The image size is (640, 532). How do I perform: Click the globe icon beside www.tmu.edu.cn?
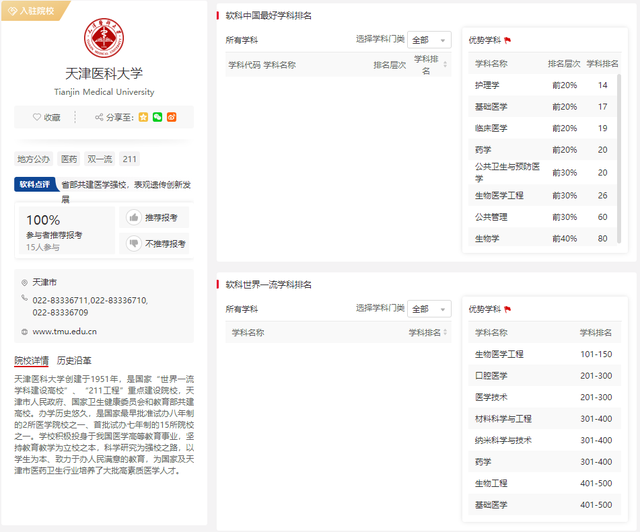tap(24, 332)
